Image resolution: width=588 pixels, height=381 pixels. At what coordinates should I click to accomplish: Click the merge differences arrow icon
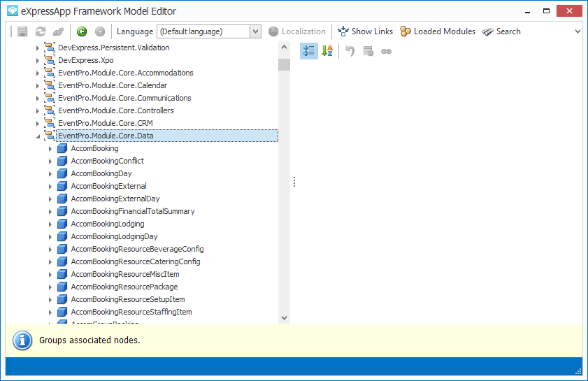(59, 31)
